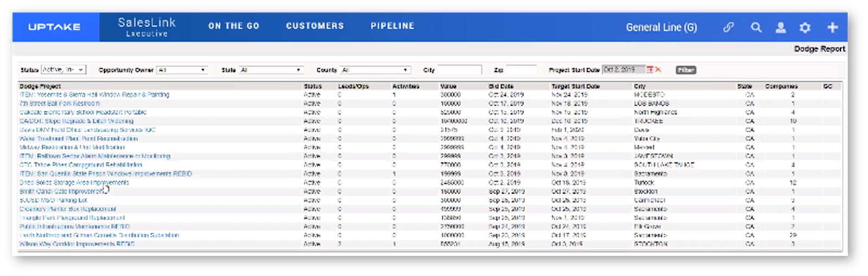Open CTC Tahoe Pines Campground Rehabilitation project
The width and height of the screenshot is (868, 276).
[x=81, y=164]
